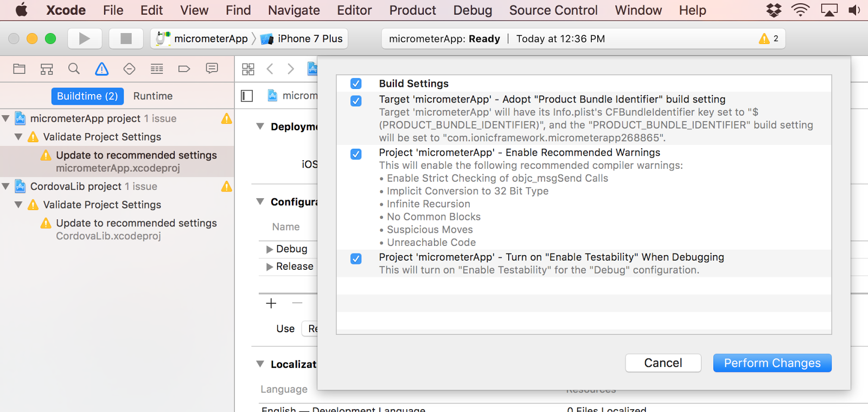This screenshot has width=868, height=412.
Task: Uncheck Turn on Enable Testability option
Action: click(x=356, y=258)
